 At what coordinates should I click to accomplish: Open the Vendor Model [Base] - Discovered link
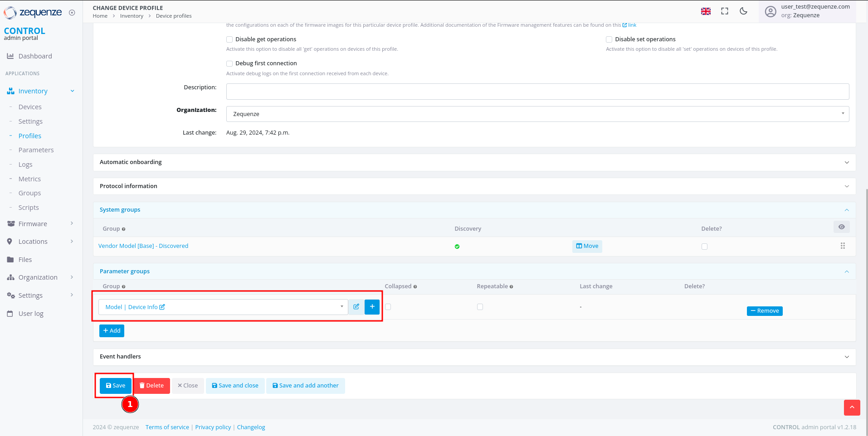[x=143, y=246]
